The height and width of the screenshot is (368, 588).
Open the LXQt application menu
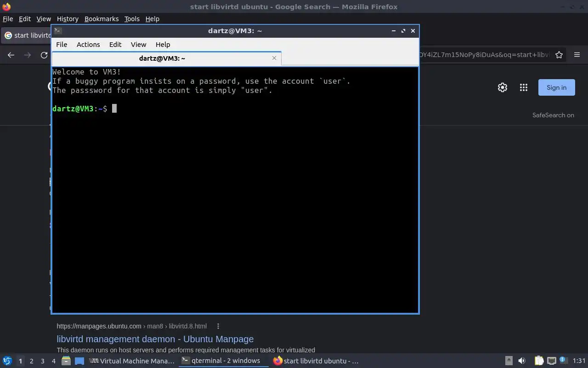(7, 361)
